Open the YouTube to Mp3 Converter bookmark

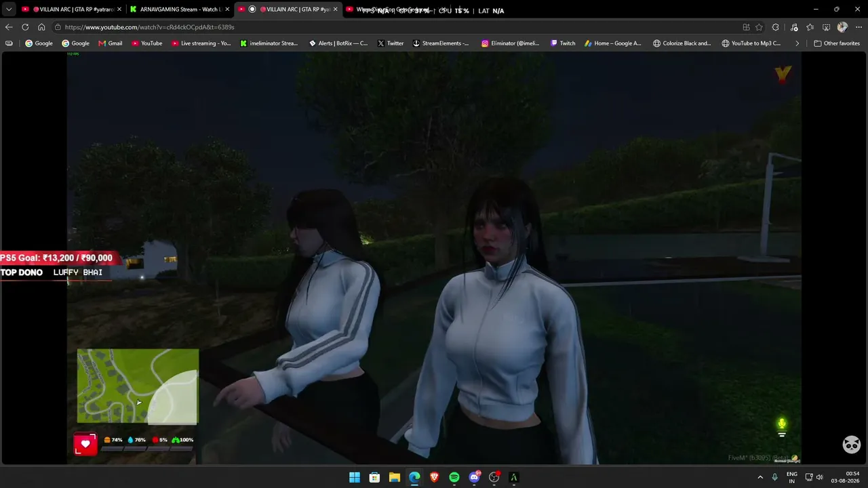[x=751, y=43]
